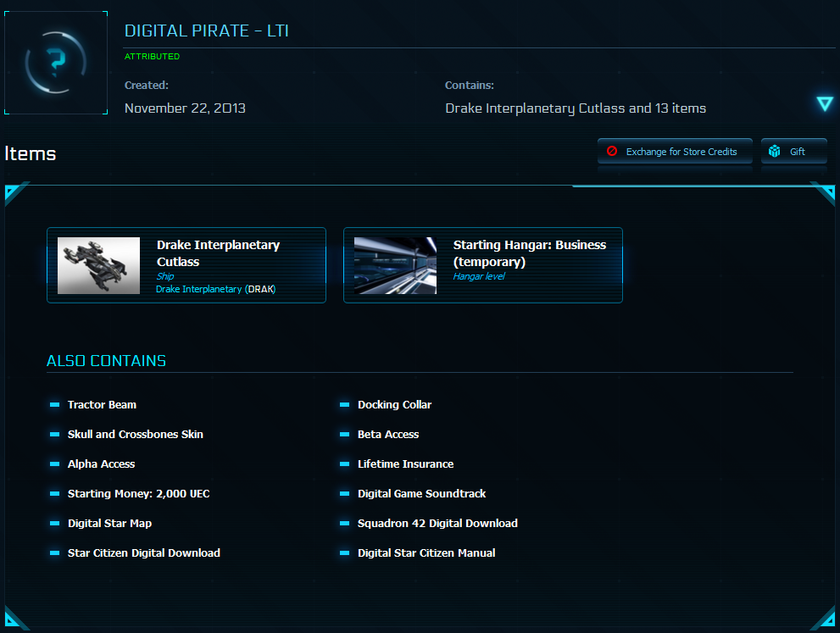Click Docking Collar list entry
Viewport: 840px width, 633px height.
395,405
